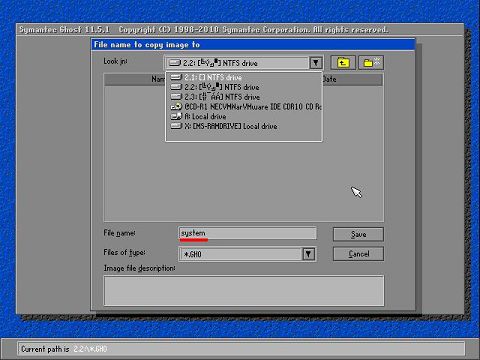480x360 pixels.
Task: Go up one folder level icon
Action: [343, 62]
